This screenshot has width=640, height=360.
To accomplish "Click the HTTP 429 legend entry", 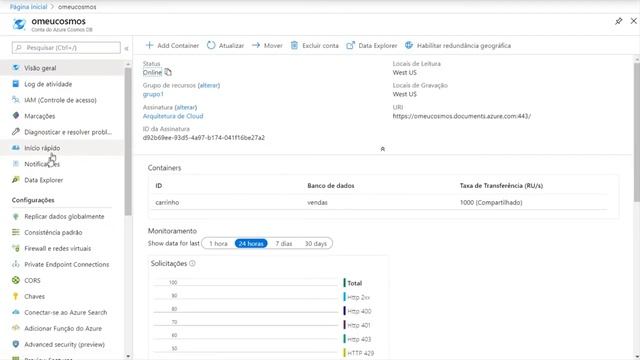I will pyautogui.click(x=359, y=353).
